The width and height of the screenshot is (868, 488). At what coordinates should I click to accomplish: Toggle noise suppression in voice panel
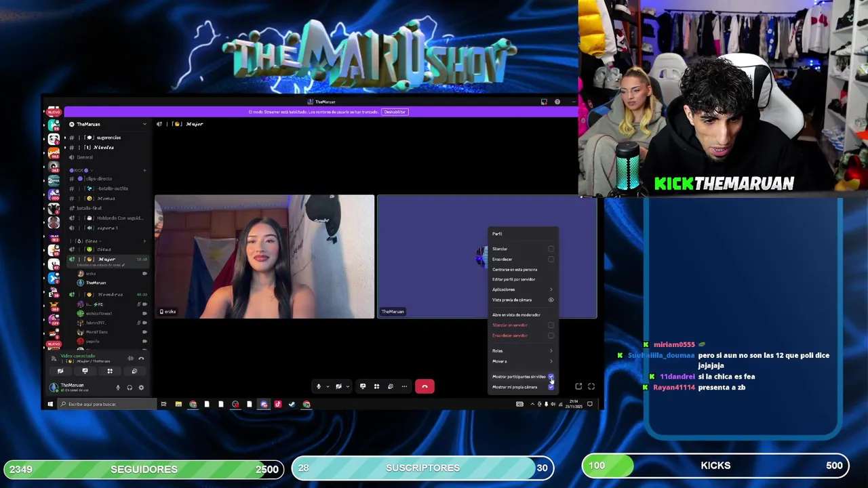tap(130, 359)
